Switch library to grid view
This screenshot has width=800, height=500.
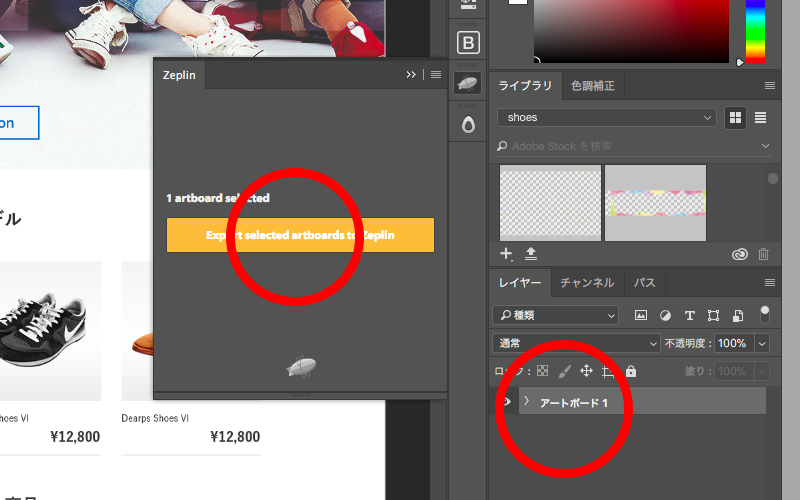[x=736, y=118]
